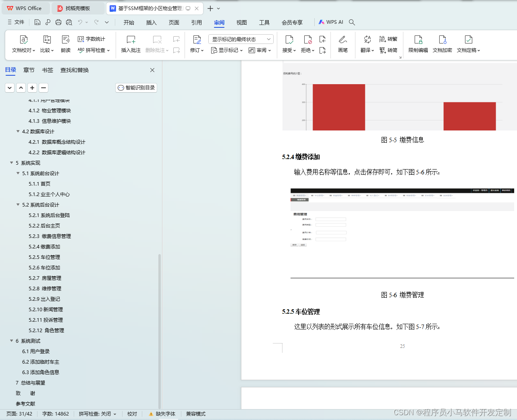Switch to the 视图 ribbon tab
Screen dimensions: 517x420
(x=241, y=23)
